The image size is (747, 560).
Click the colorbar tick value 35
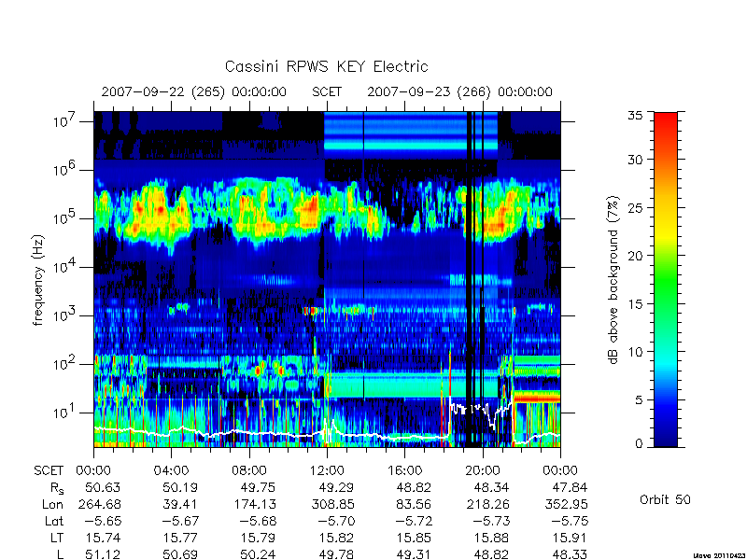point(636,116)
